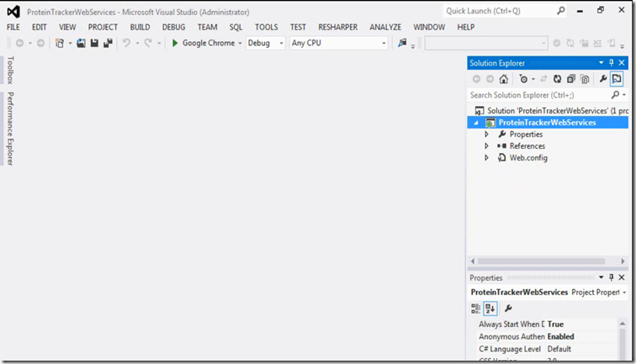Expand the Web.config node
This screenshot has width=636, height=364.
pyautogui.click(x=486, y=158)
